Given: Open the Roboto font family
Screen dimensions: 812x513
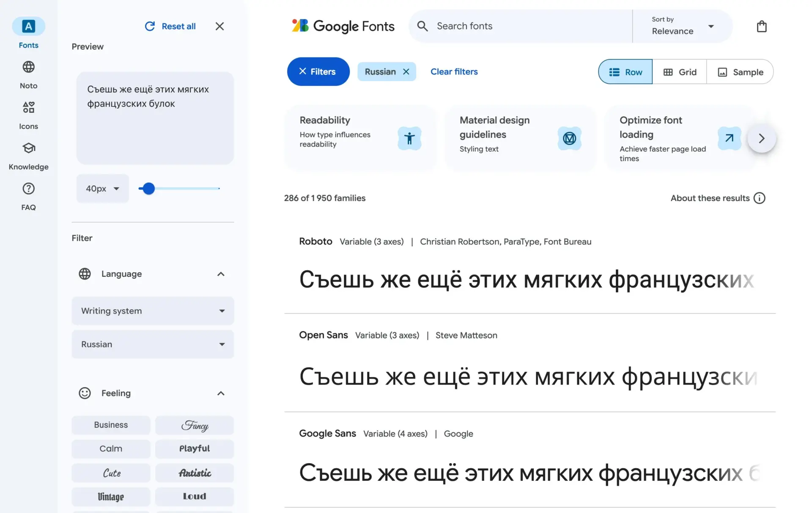Looking at the screenshot, I should (x=315, y=241).
